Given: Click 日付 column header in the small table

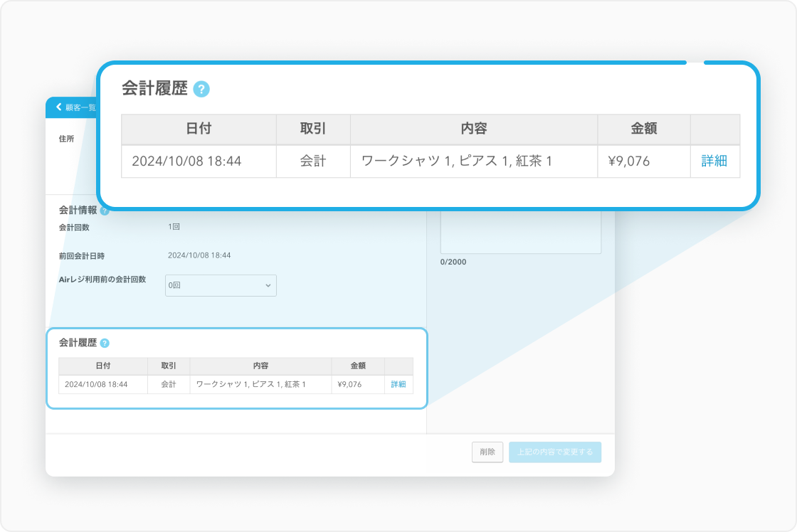Looking at the screenshot, I should 103,366.
